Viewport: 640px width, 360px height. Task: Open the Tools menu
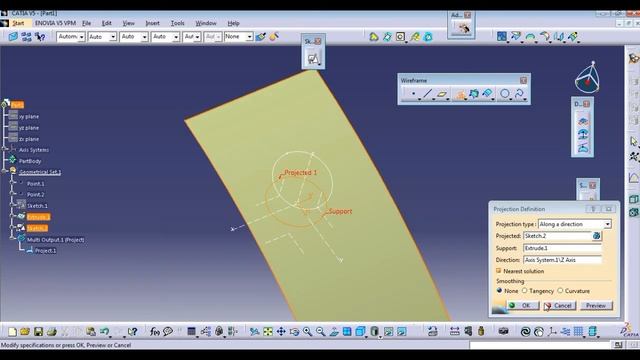[178, 23]
